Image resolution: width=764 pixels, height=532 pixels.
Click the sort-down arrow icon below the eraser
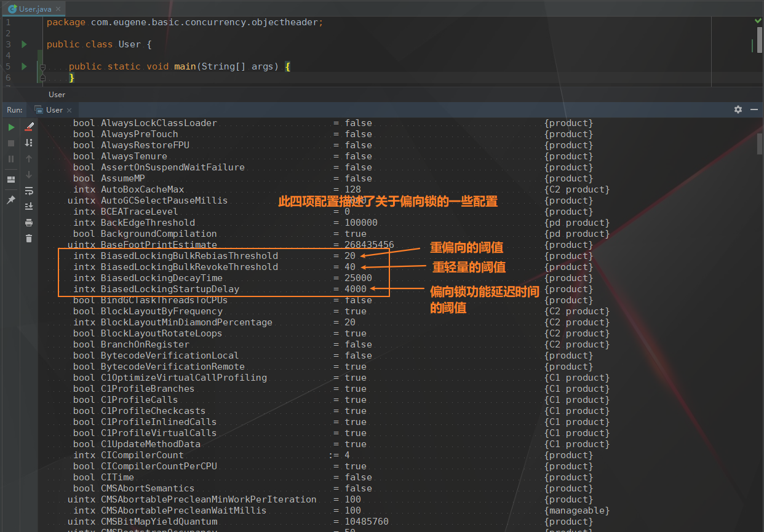tap(29, 143)
